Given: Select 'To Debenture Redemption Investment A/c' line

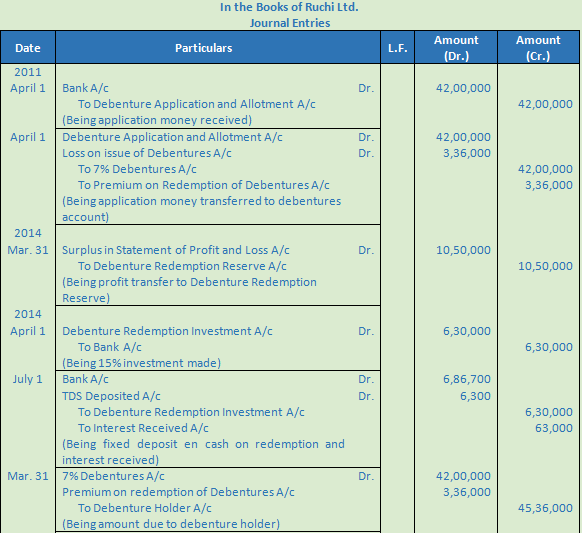Looking at the screenshot, I should 191,412.
